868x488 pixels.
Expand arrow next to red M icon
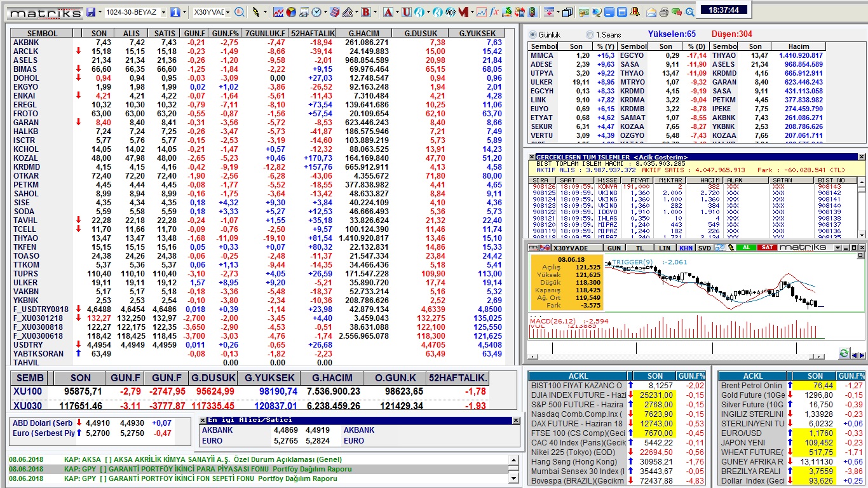472,12
